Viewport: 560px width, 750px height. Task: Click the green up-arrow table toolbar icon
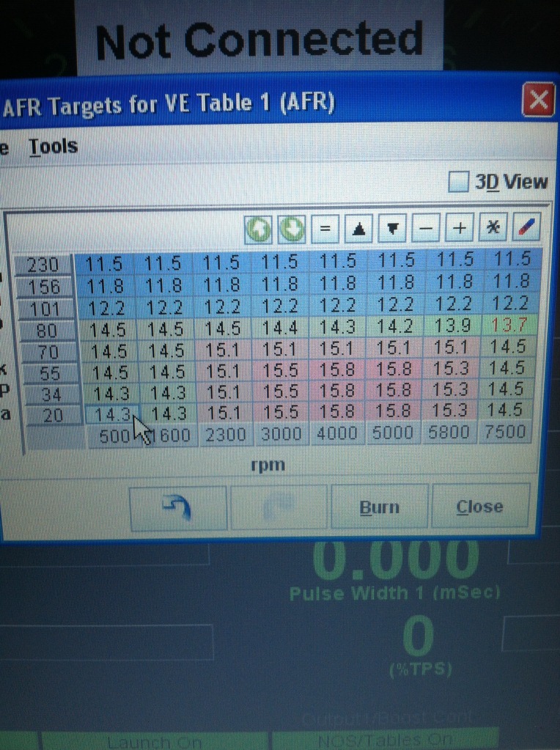pos(258,229)
